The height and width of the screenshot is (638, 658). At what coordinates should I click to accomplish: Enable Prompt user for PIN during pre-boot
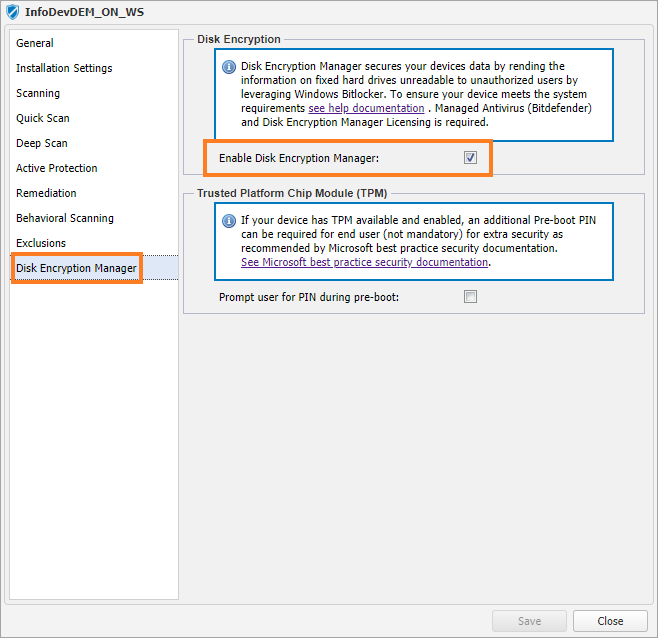pos(470,297)
